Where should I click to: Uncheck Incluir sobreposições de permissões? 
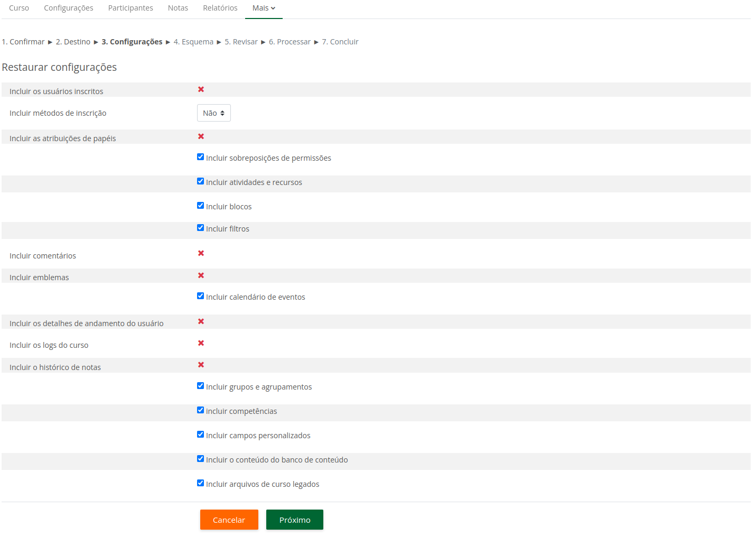[200, 157]
